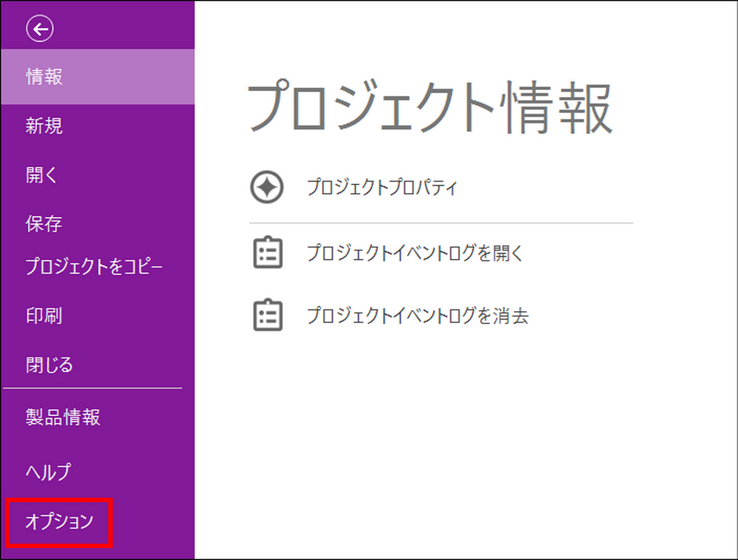Select 閉じる to close the project
Viewport: 738px width, 560px height.
pos(49,364)
